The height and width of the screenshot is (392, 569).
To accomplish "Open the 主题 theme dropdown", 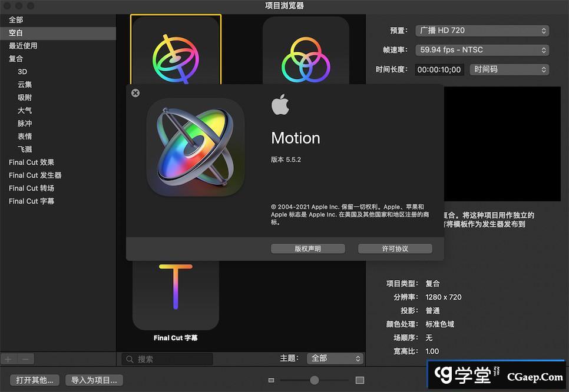I will click(335, 358).
